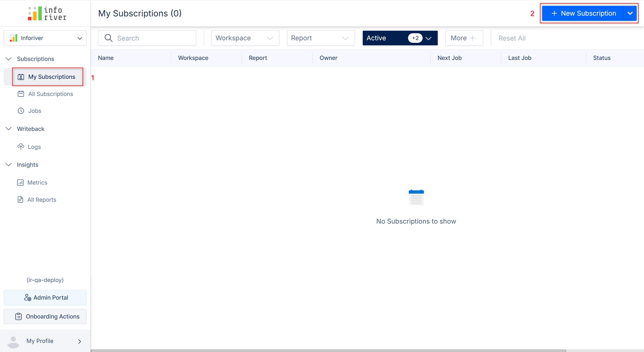644x352 pixels.
Task: Open the Inforiver workspace selector dropdown
Action: [45, 38]
